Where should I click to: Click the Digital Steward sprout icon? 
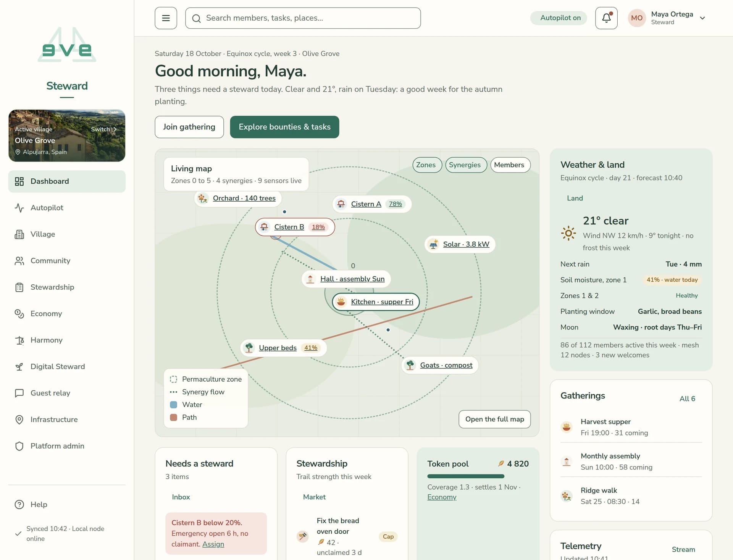(19, 366)
